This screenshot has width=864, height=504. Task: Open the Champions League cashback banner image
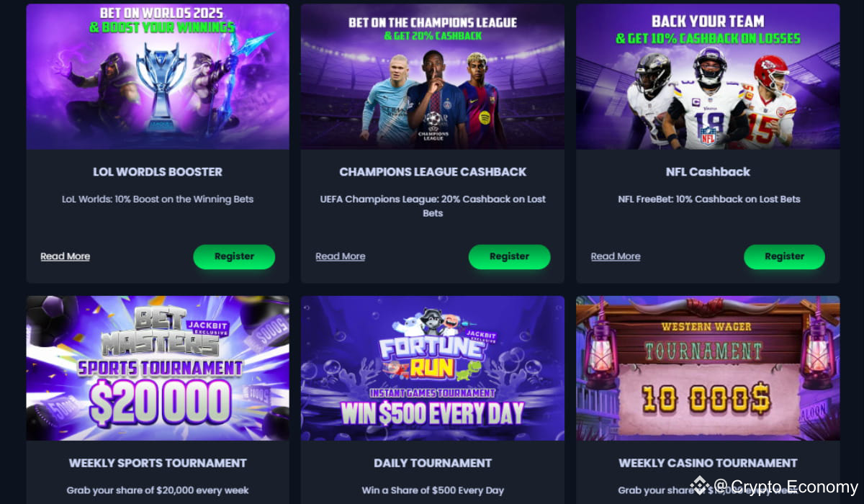point(433,76)
